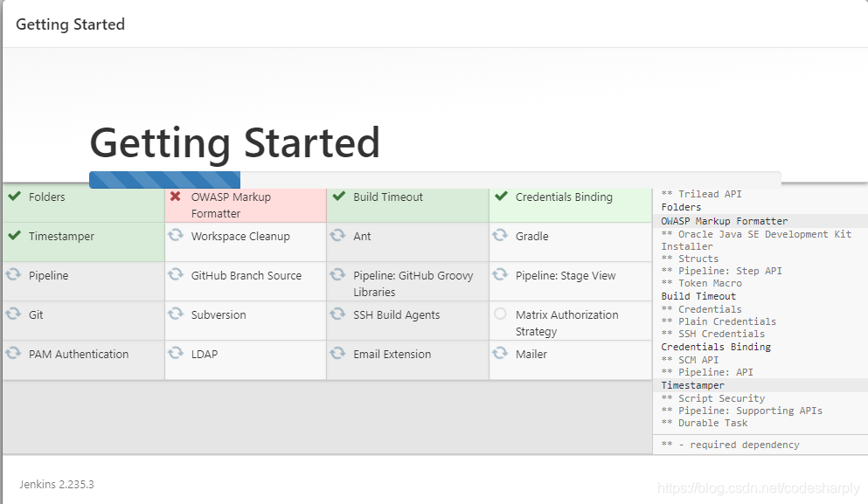The image size is (868, 504).
Task: Click the sync icon beside Pipeline: Stage View
Action: pos(500,274)
